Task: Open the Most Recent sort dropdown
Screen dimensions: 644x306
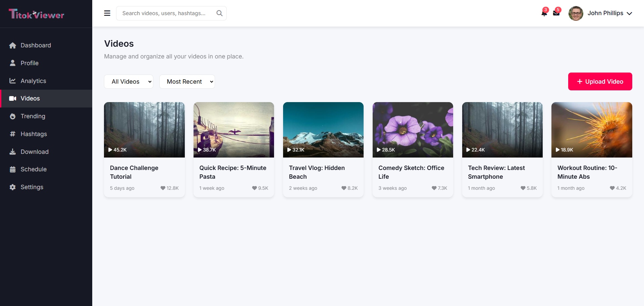Action: tap(187, 81)
